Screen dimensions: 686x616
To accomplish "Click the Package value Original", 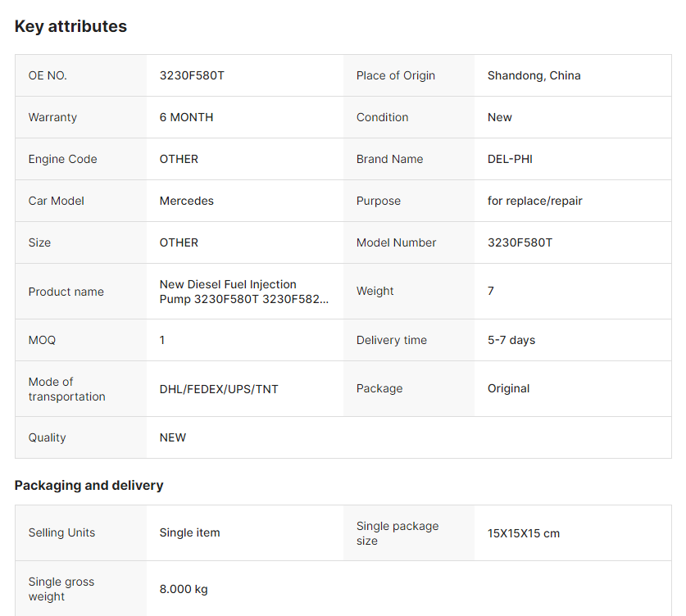I will coord(508,388).
